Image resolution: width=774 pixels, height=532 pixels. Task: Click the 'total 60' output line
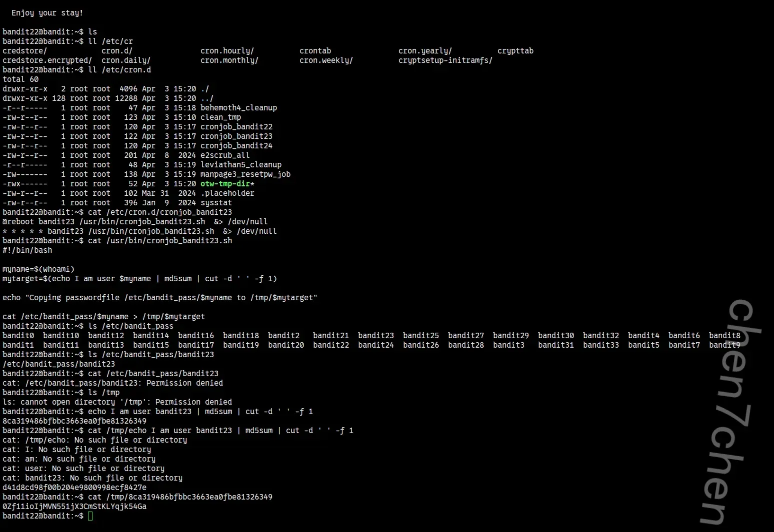pyautogui.click(x=20, y=79)
